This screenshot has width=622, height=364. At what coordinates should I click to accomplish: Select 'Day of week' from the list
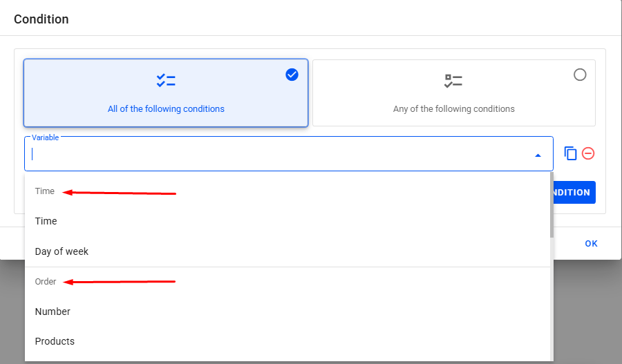click(62, 251)
